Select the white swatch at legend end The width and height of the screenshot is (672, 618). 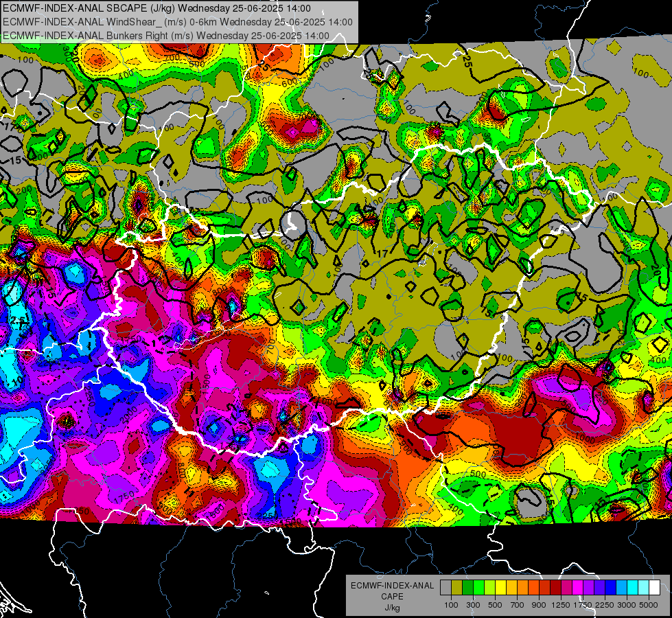tap(654, 588)
